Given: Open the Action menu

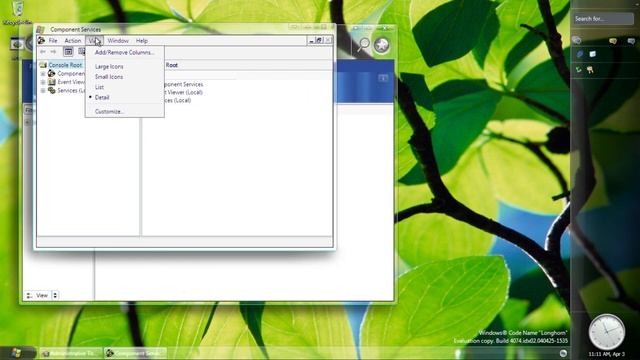Looking at the screenshot, I should tap(73, 41).
